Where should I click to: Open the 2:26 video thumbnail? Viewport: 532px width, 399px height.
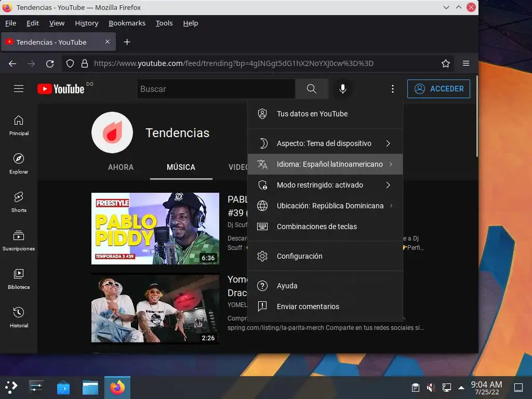click(x=155, y=309)
